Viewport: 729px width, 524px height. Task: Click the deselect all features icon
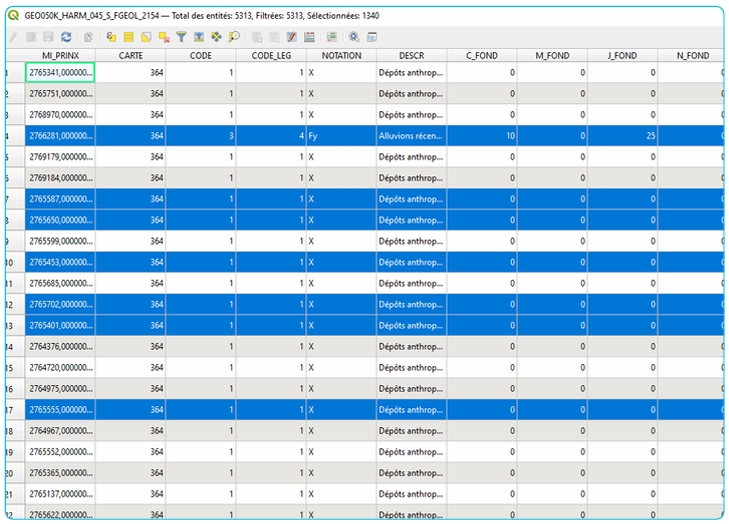(x=164, y=37)
